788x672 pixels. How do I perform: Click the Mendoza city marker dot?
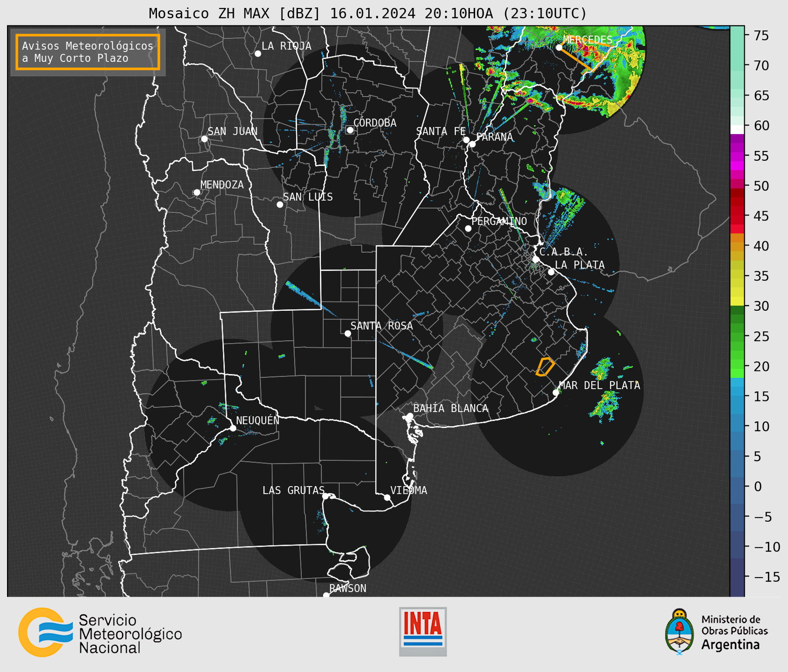[x=197, y=193]
